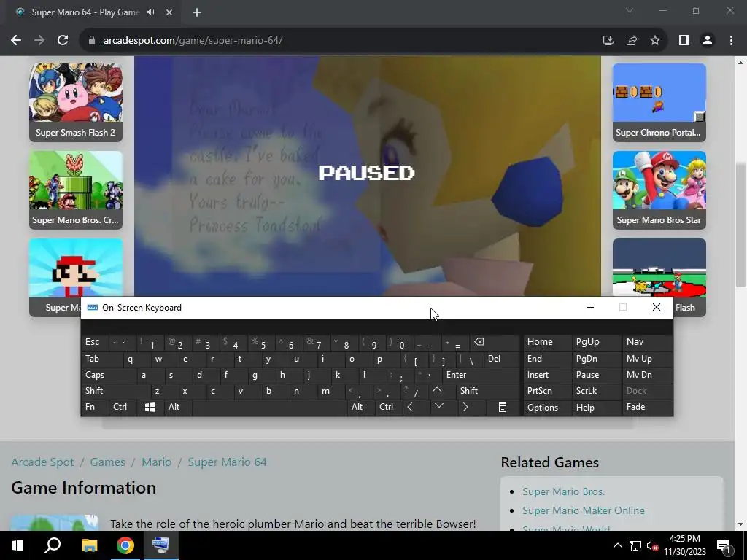
Task: Toggle the left Alt key
Action: pyautogui.click(x=178, y=408)
